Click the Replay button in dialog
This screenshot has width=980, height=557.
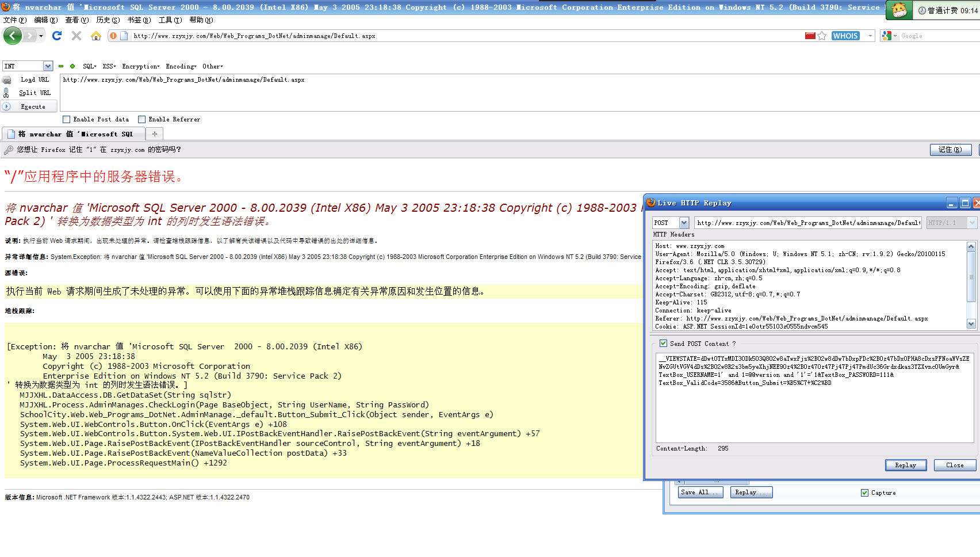click(x=906, y=465)
